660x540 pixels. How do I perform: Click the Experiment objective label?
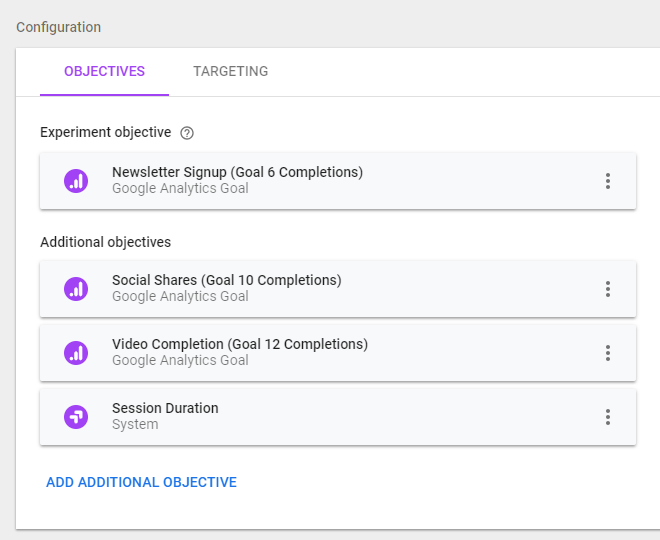point(105,132)
